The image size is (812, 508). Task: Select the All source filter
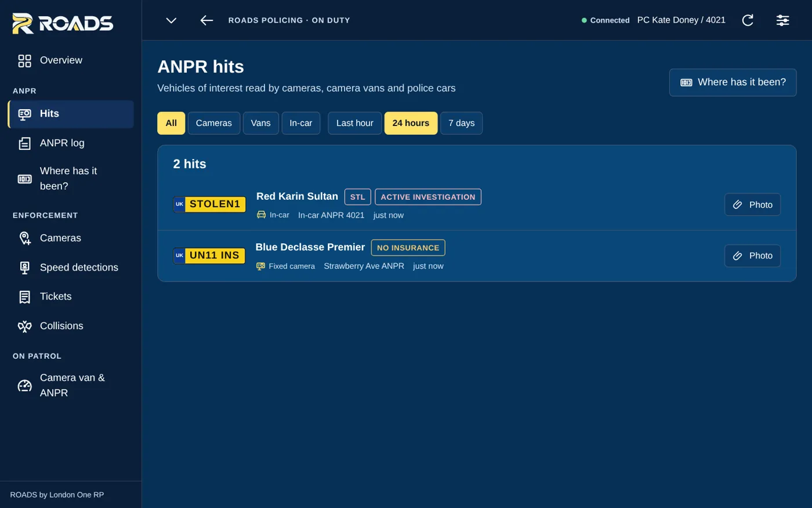pos(171,123)
